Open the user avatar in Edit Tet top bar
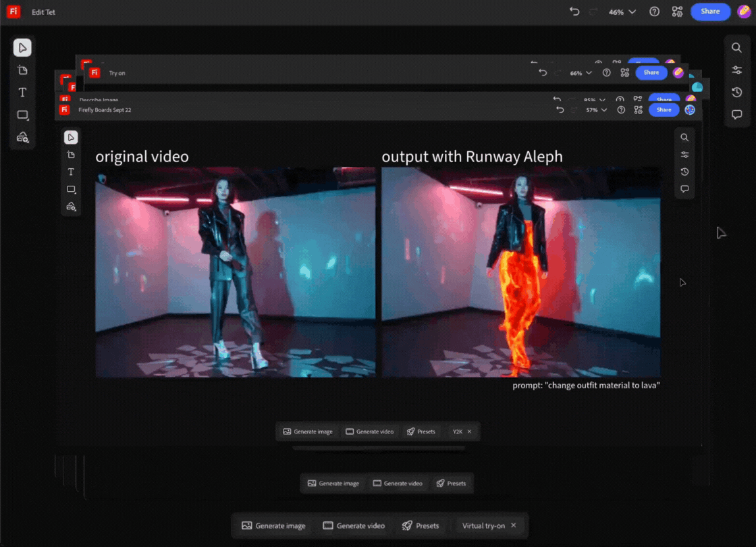Image resolution: width=756 pixels, height=547 pixels. [x=745, y=11]
